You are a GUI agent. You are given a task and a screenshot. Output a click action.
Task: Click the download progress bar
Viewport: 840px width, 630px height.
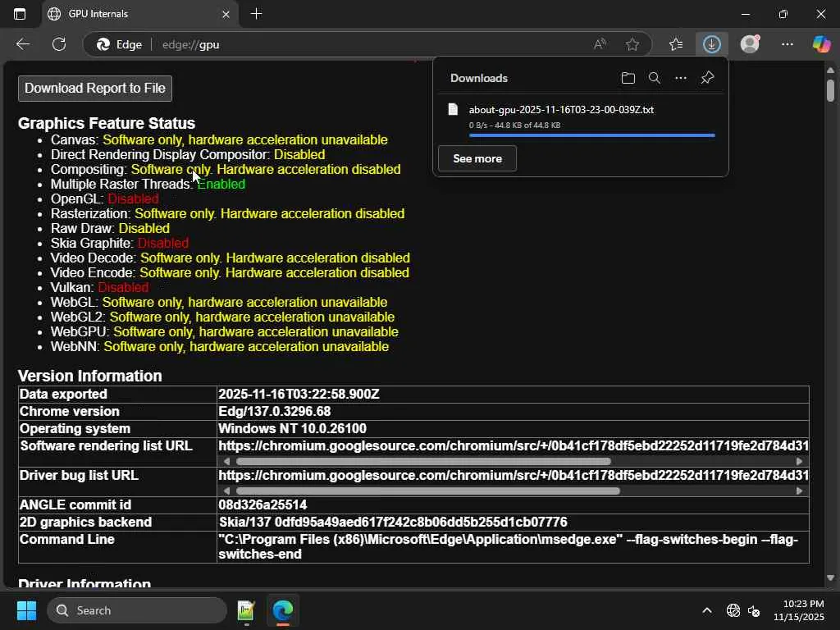click(592, 135)
